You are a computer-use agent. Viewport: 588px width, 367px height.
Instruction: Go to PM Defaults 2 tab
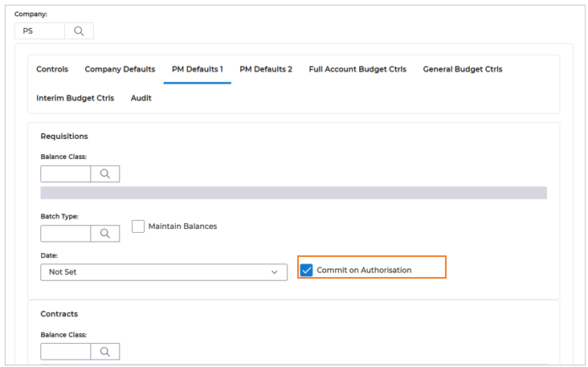pos(266,69)
